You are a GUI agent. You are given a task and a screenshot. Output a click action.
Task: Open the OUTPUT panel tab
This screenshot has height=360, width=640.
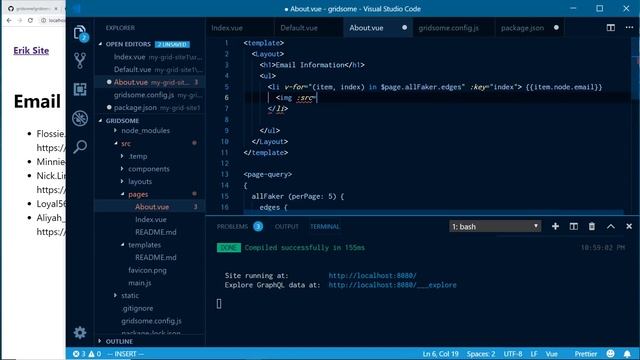pyautogui.click(x=287, y=227)
